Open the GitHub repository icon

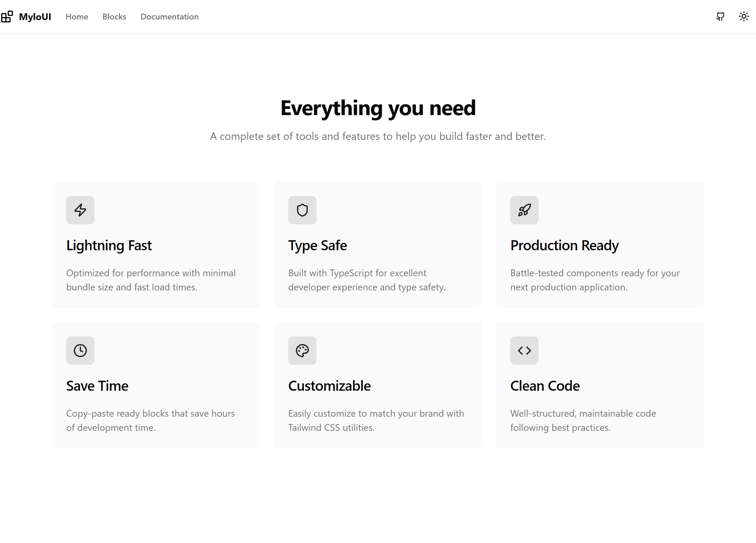[x=720, y=16]
